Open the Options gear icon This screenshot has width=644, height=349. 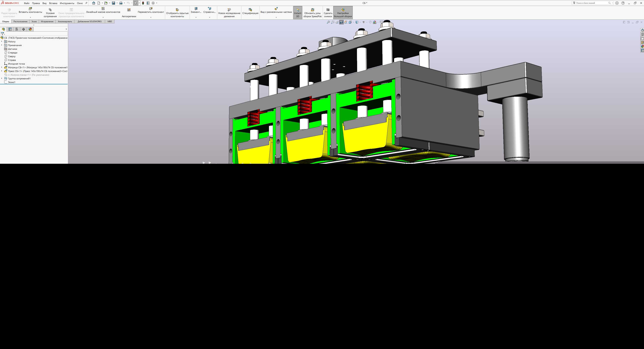point(153,3)
